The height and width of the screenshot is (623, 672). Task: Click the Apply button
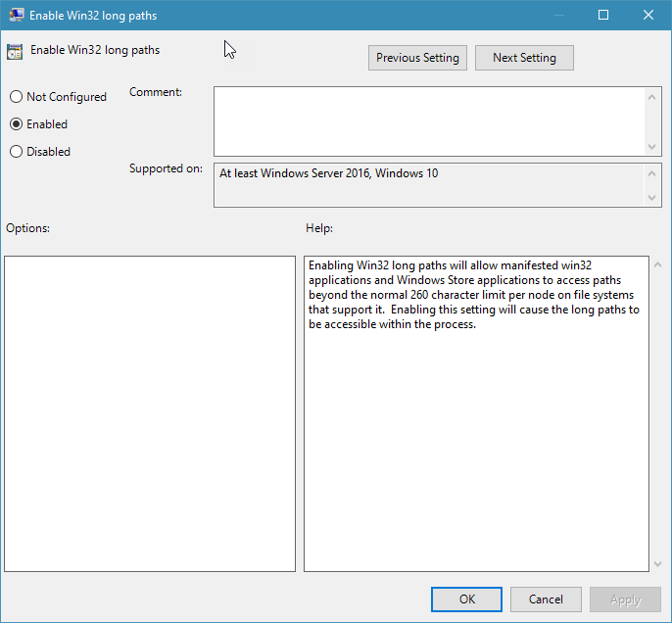click(625, 599)
